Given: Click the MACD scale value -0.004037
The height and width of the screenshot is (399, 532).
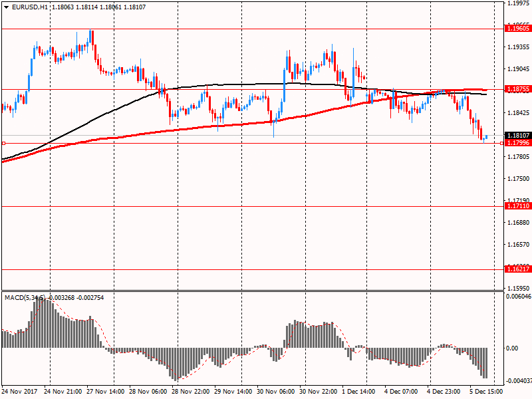Looking at the screenshot, I should pos(519,381).
